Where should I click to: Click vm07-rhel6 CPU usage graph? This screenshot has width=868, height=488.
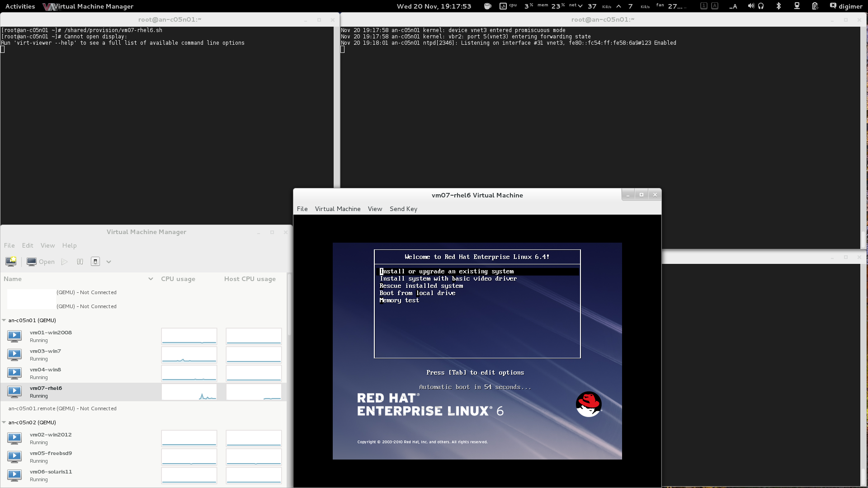pos(189,392)
